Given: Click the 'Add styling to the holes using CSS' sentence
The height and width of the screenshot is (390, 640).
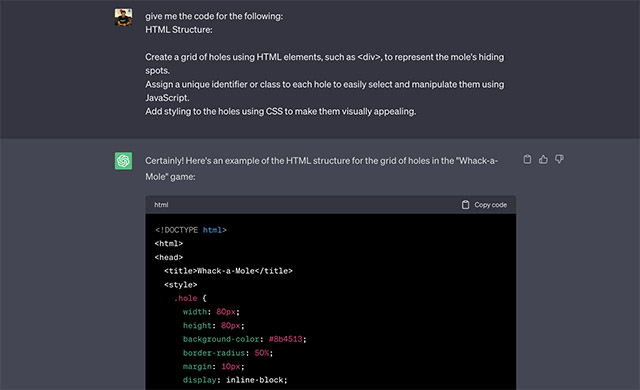Looking at the screenshot, I should click(281, 111).
